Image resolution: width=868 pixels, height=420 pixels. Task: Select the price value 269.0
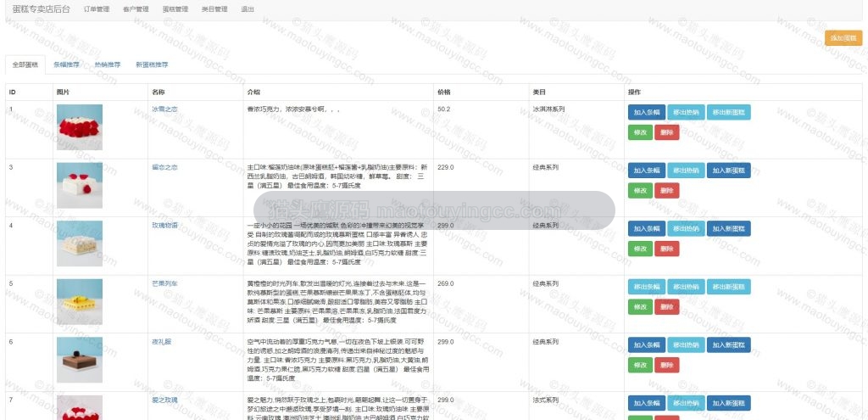click(446, 283)
